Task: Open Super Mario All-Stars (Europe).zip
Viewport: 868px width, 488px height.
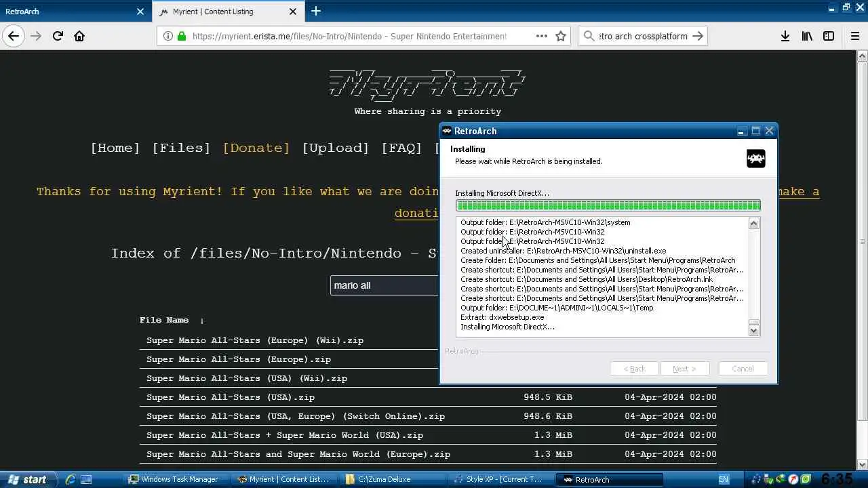Action: point(239,359)
